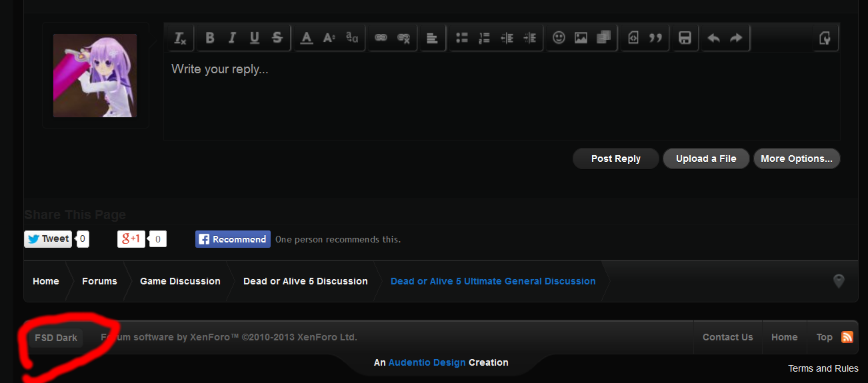Open the font family dropdown
The width and height of the screenshot is (868, 383).
tap(352, 38)
